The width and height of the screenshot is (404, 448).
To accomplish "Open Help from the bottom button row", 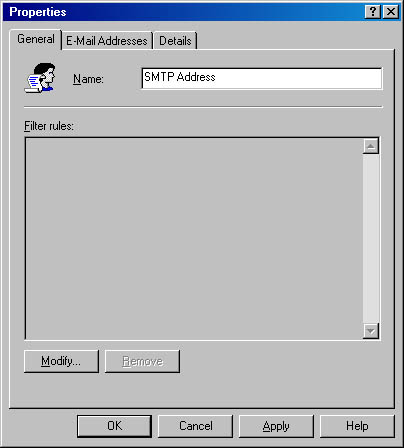I will pyautogui.click(x=357, y=426).
